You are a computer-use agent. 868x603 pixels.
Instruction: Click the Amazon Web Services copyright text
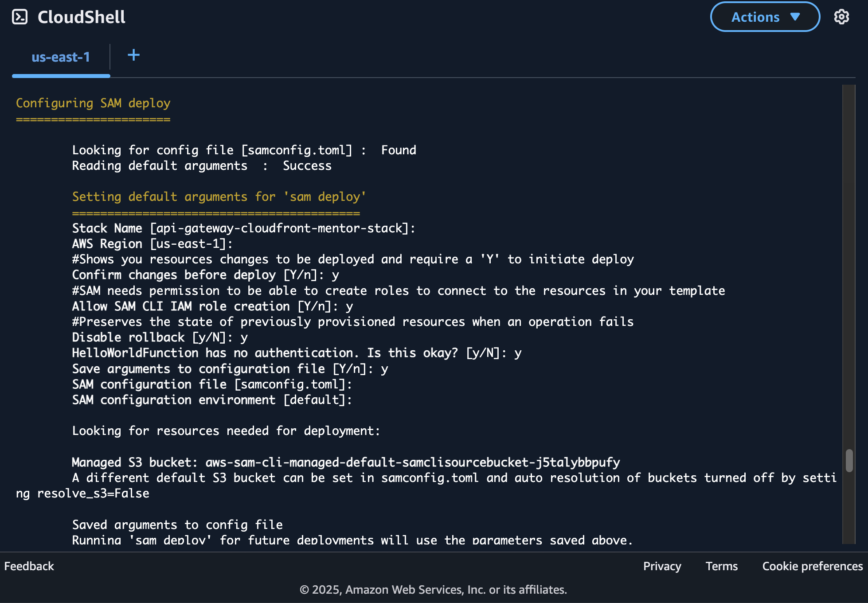pos(433,590)
